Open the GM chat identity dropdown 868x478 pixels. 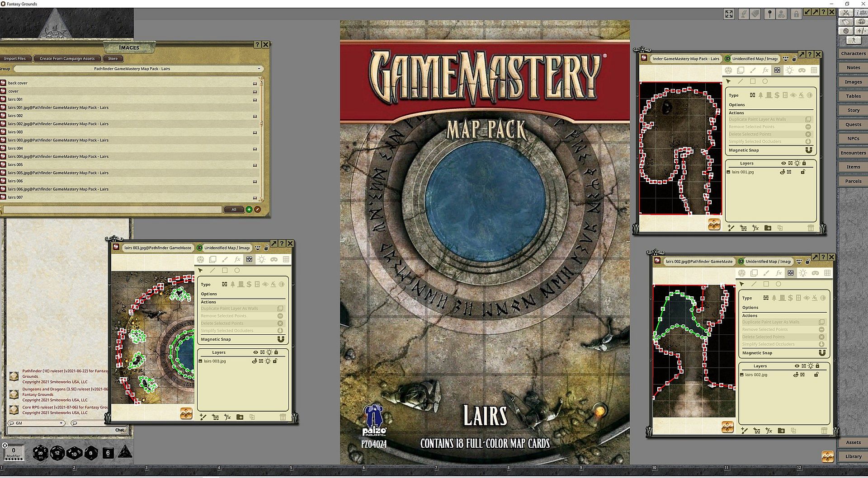pyautogui.click(x=36, y=423)
